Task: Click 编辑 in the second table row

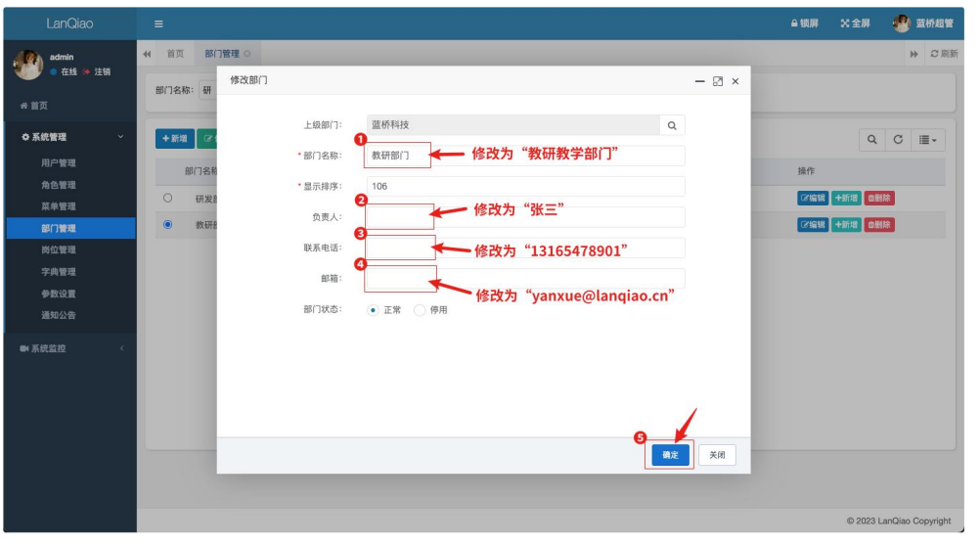Action: [813, 224]
